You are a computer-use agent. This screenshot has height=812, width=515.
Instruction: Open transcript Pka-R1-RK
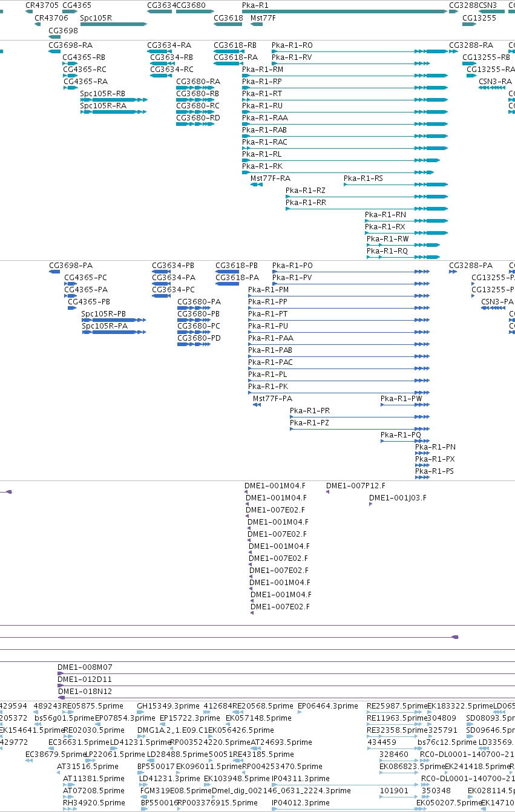[x=262, y=166]
